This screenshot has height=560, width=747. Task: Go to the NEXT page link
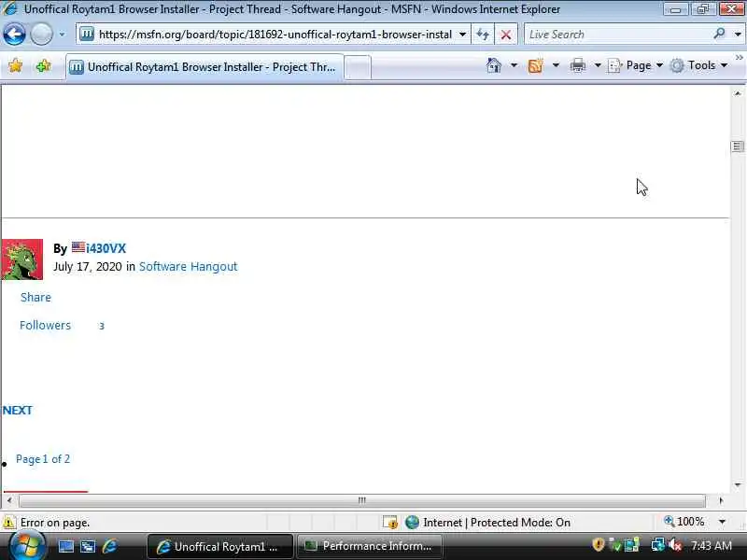(x=18, y=411)
